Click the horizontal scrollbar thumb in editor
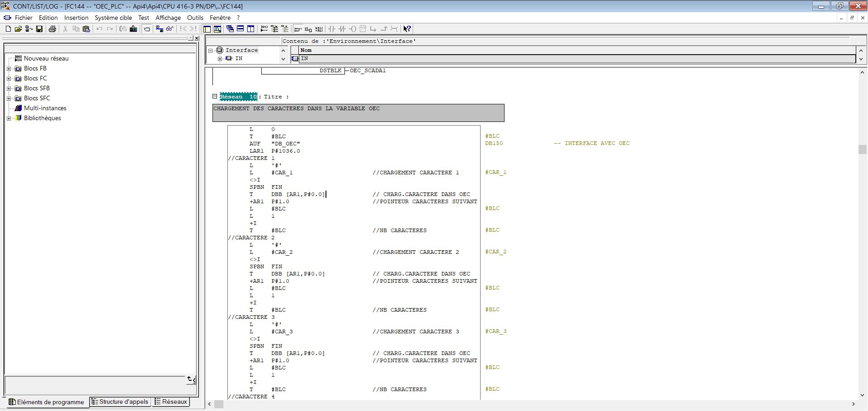The image size is (868, 411). pyautogui.click(x=219, y=404)
